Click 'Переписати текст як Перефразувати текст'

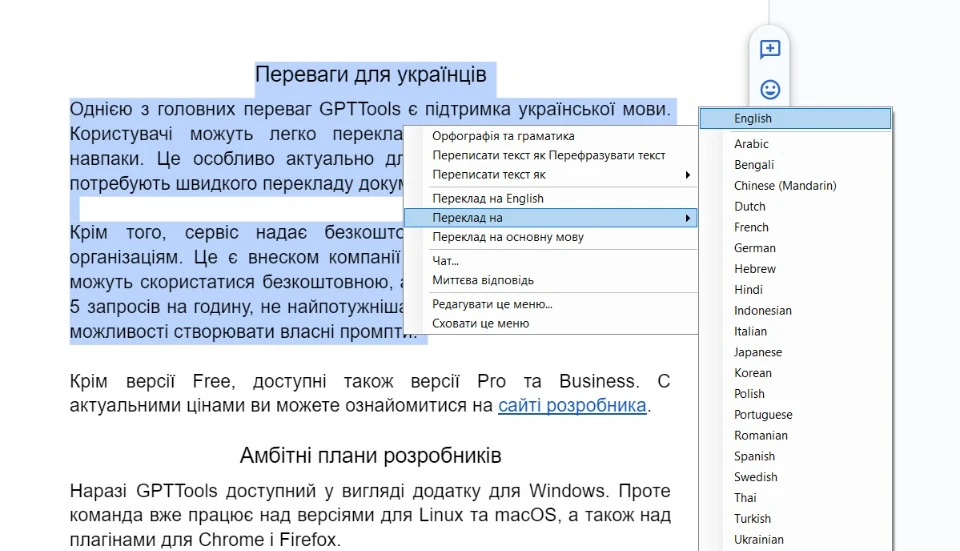548,156
